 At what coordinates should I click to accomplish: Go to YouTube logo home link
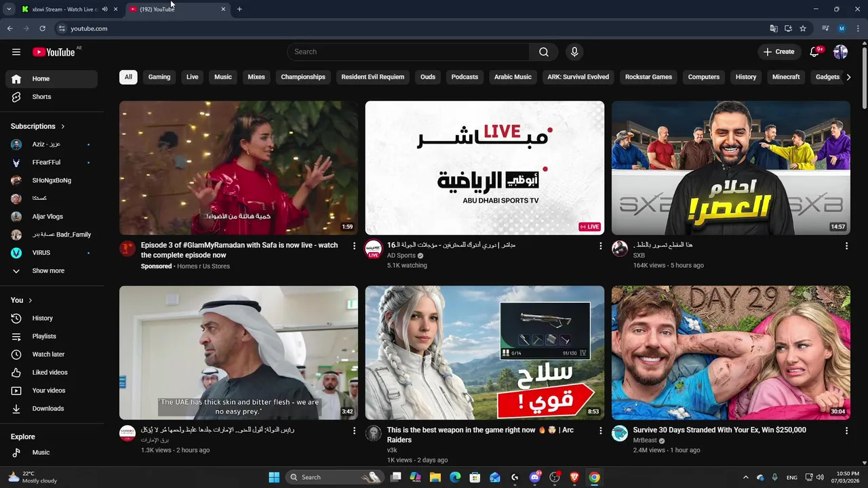click(54, 52)
